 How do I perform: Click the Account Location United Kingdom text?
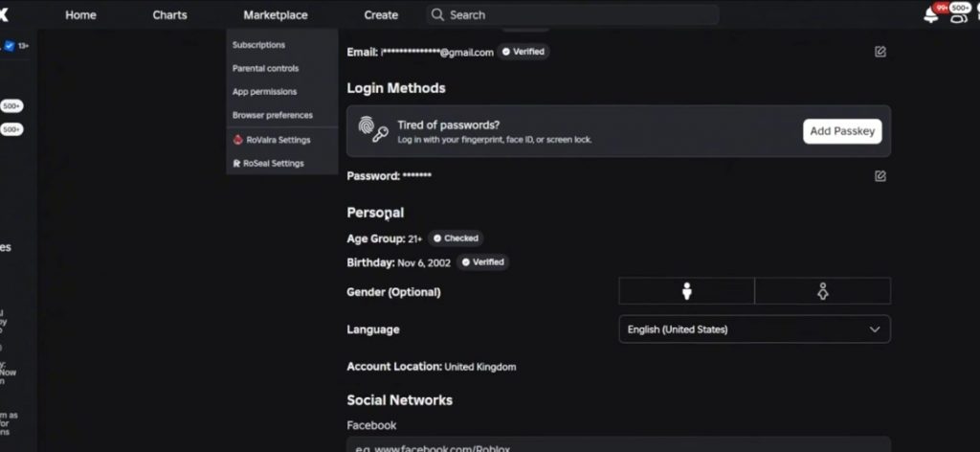point(480,367)
